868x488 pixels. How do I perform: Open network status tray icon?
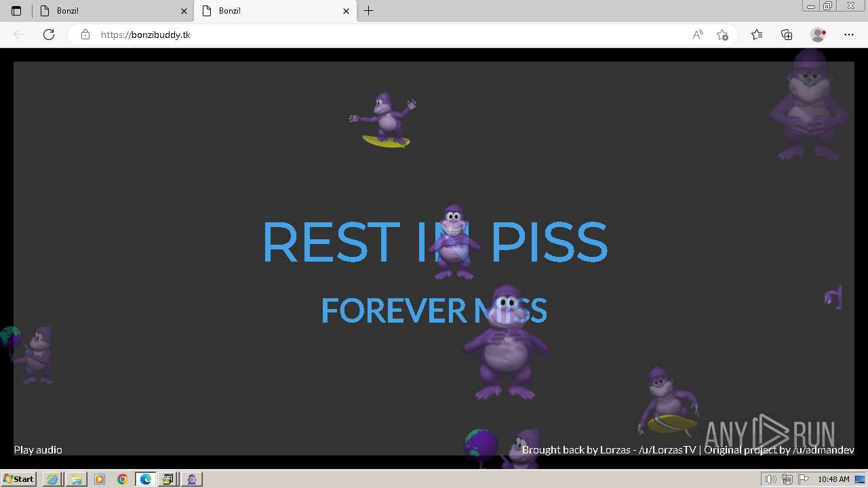coord(787,479)
